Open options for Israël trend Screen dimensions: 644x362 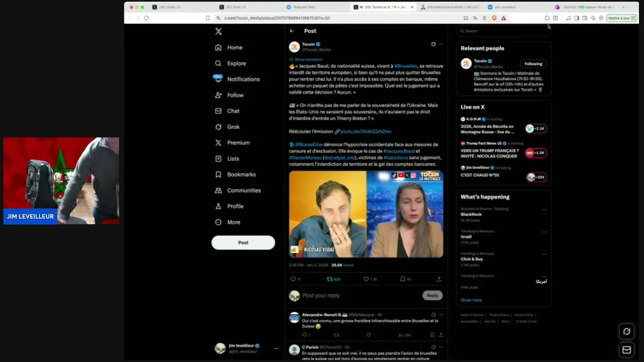click(544, 232)
